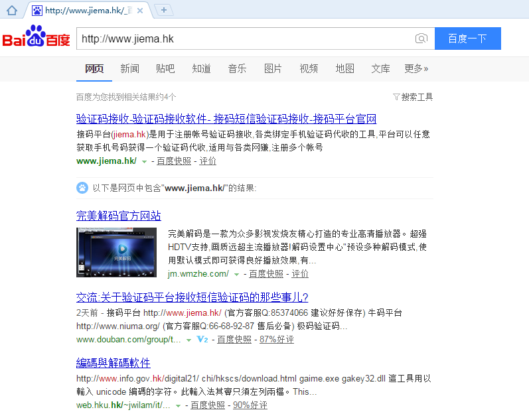Close the www.jiema.hk browser tab

point(140,11)
